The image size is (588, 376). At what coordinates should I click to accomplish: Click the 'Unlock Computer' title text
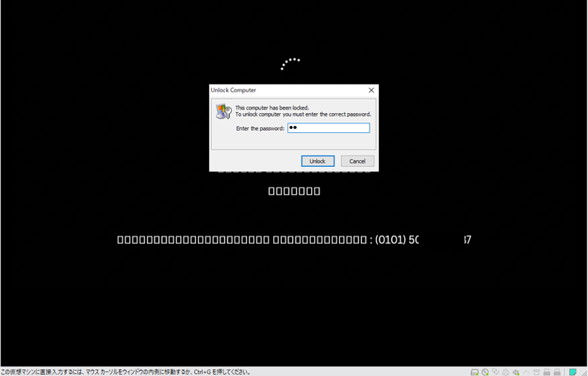click(233, 90)
